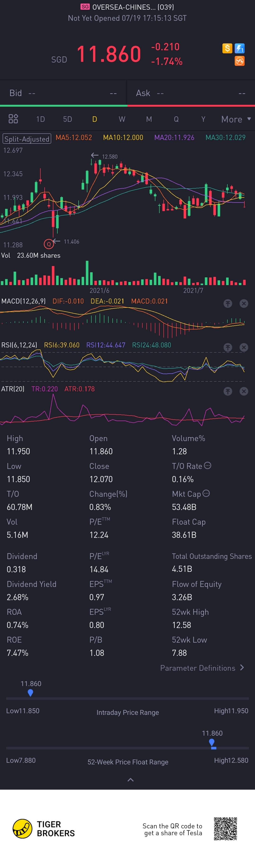Open the chart layout grid icon
Screen dimensions: 255x868
(13, 119)
